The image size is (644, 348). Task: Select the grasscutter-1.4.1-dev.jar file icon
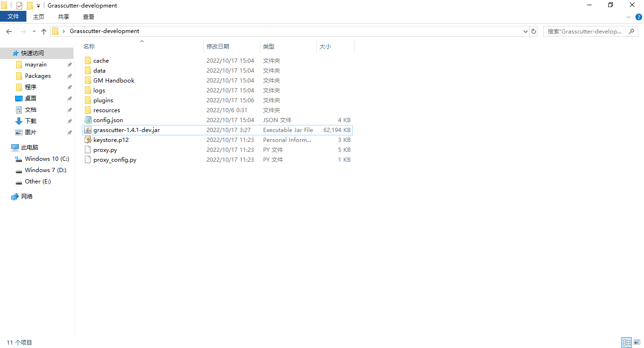tap(87, 130)
